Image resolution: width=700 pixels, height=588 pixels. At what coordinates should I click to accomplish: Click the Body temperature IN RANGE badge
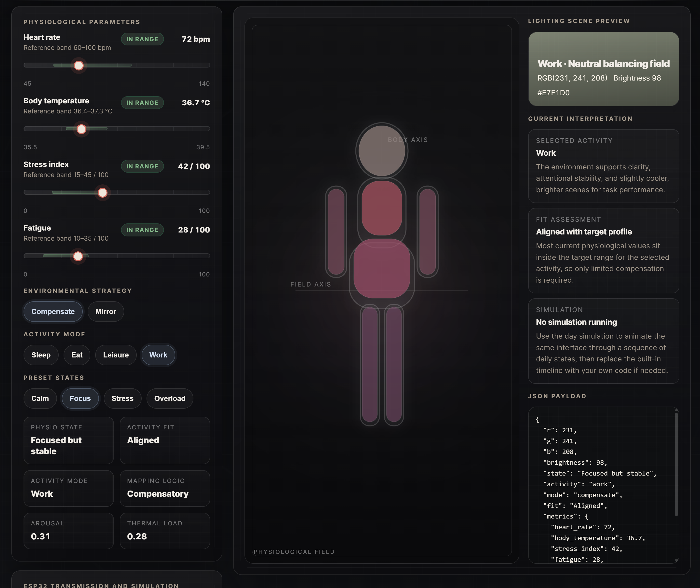(142, 103)
